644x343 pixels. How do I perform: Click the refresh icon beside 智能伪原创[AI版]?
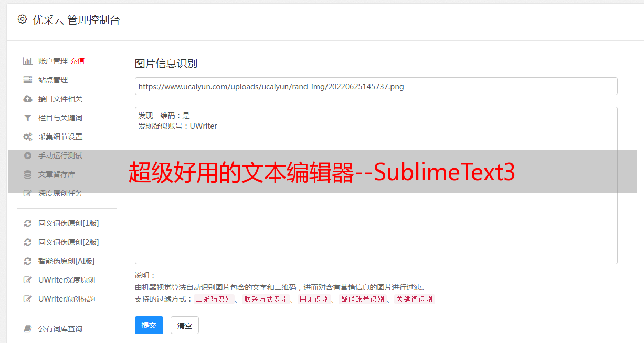28,261
